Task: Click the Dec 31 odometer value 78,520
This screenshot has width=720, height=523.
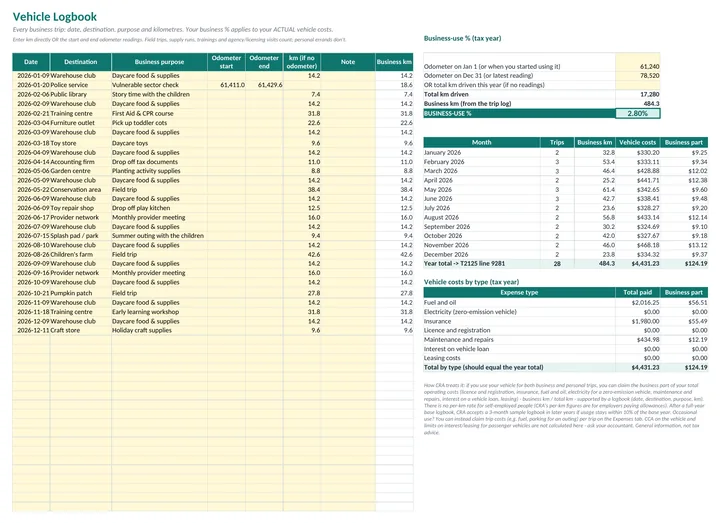Action: tap(638, 76)
